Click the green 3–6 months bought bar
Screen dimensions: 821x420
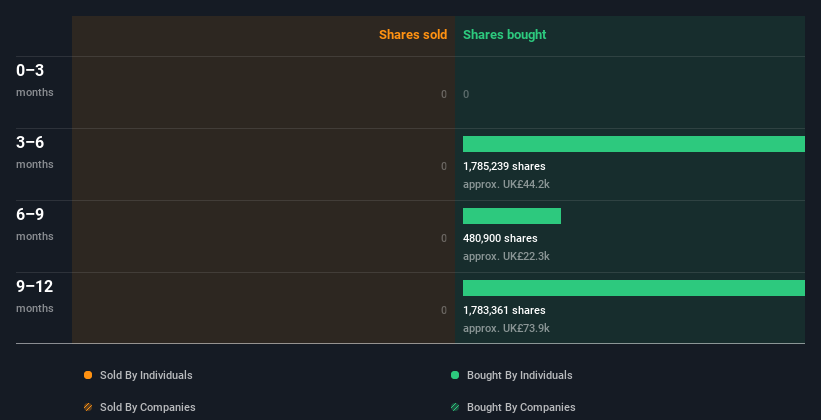(634, 144)
